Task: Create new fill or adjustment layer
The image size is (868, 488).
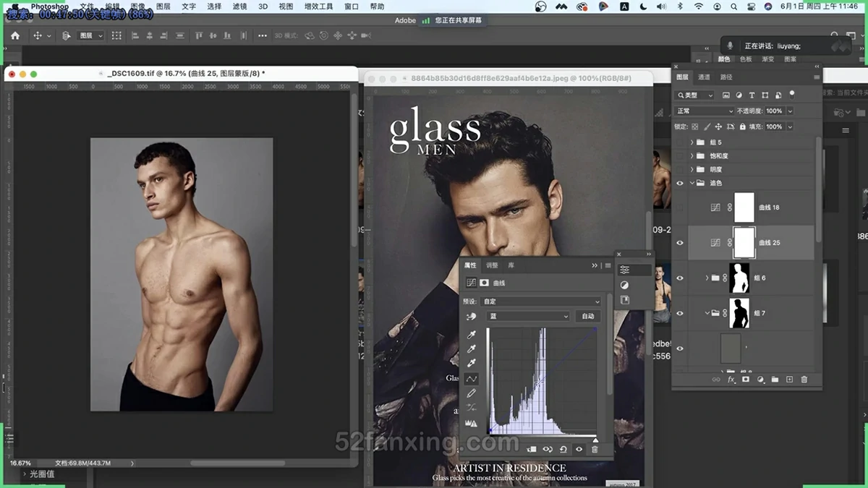Action: pyautogui.click(x=760, y=380)
